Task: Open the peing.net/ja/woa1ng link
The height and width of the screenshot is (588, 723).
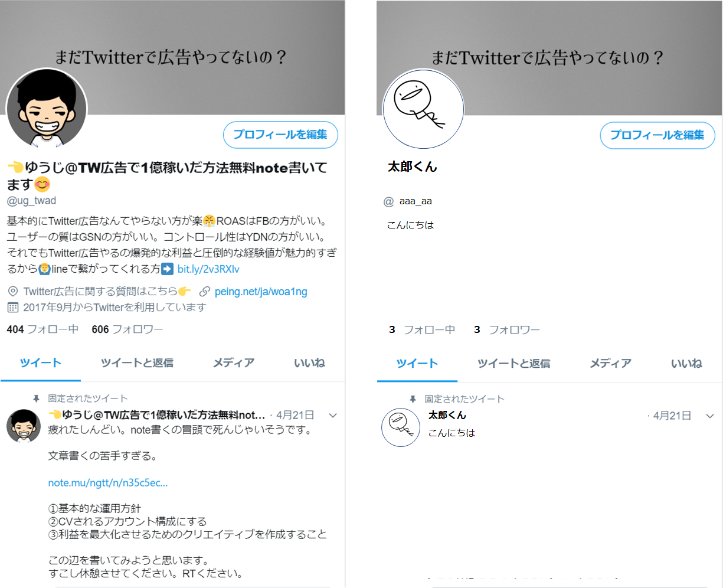Action: coord(261,292)
